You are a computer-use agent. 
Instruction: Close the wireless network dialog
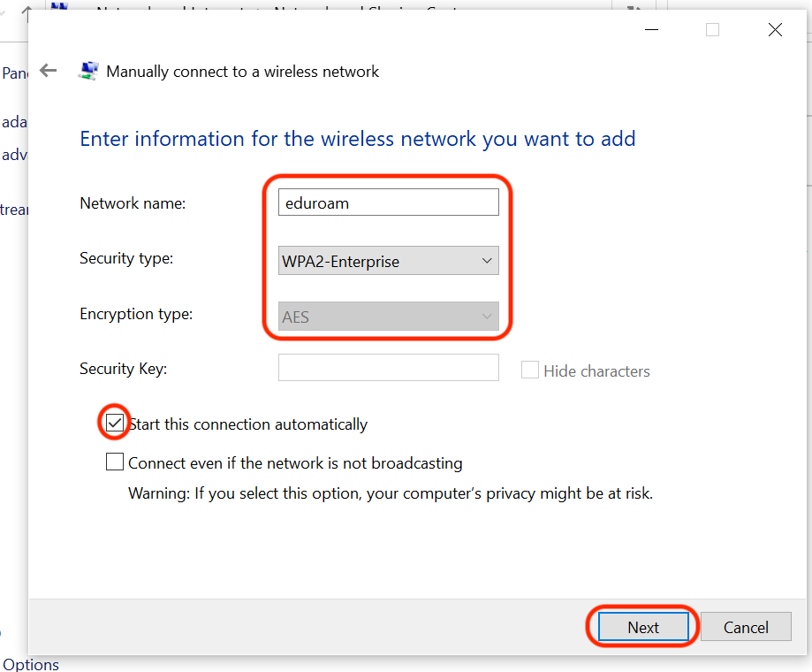775,30
